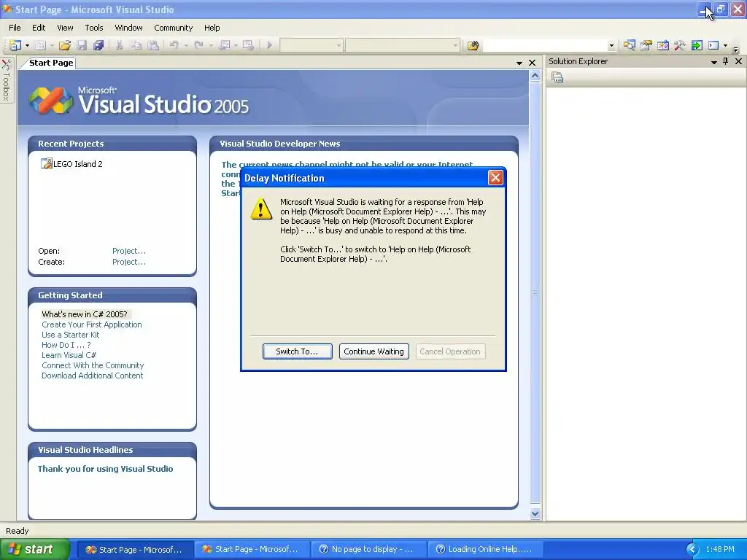Viewport: 747px width, 560px height.
Task: Click the Use a Starter Kit link
Action: point(71,335)
